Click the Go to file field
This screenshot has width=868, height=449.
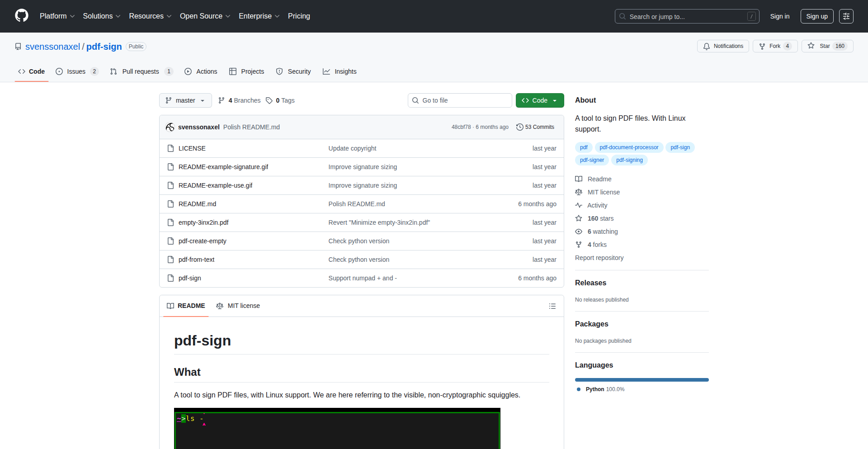click(x=460, y=100)
